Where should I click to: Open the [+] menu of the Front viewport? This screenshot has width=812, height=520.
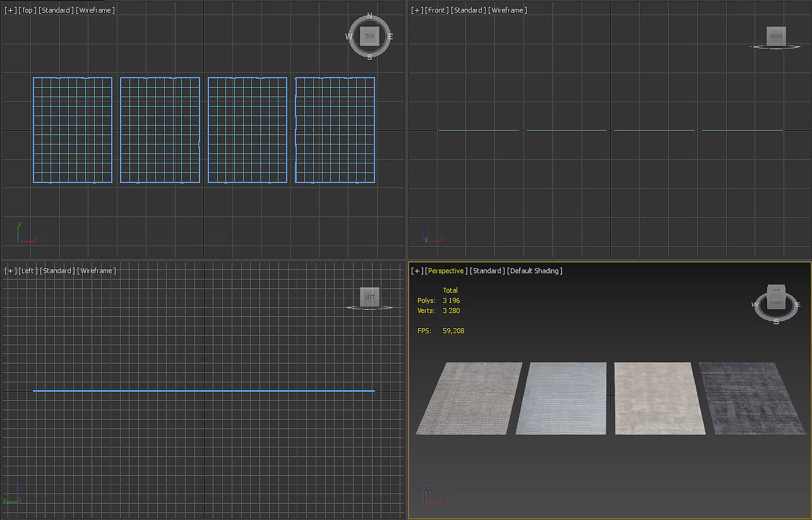[417, 10]
